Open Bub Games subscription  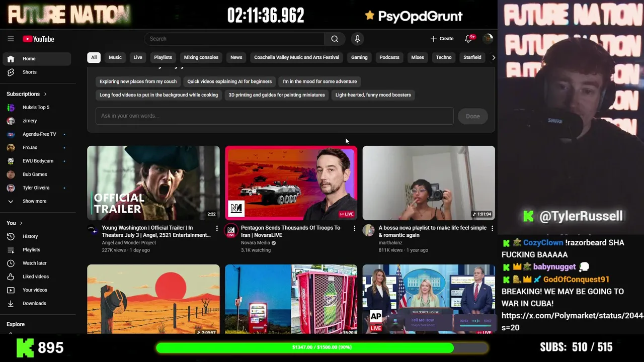pyautogui.click(x=36, y=174)
